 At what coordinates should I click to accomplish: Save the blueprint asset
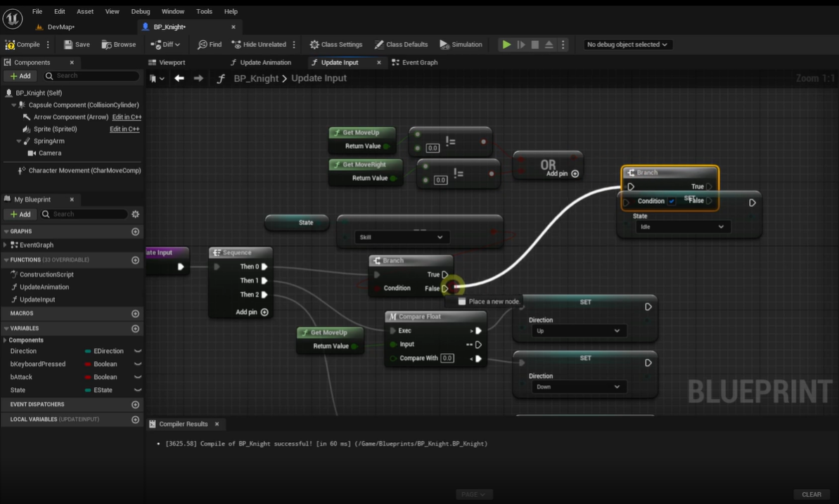[75, 44]
